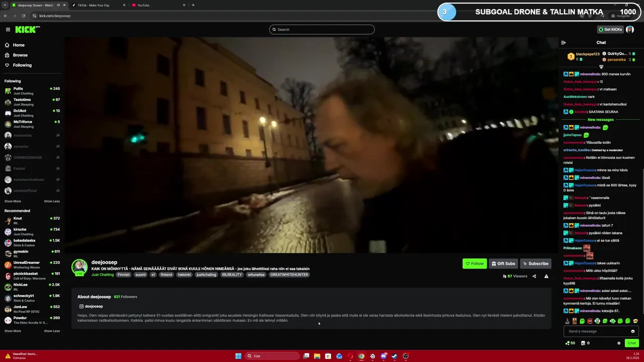Screen dimensions: 644x362
Task: Open the Knut recommended channel
Action: tap(32, 220)
